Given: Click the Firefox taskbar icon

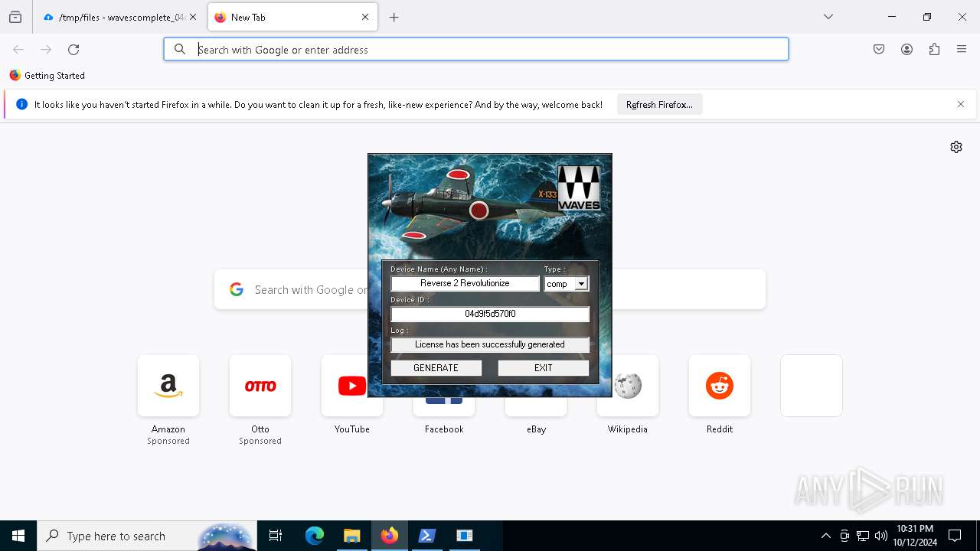Looking at the screenshot, I should pos(390,536).
